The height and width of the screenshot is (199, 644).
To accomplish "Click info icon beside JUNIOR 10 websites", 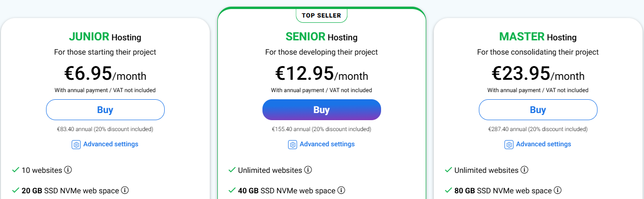I will tap(68, 170).
